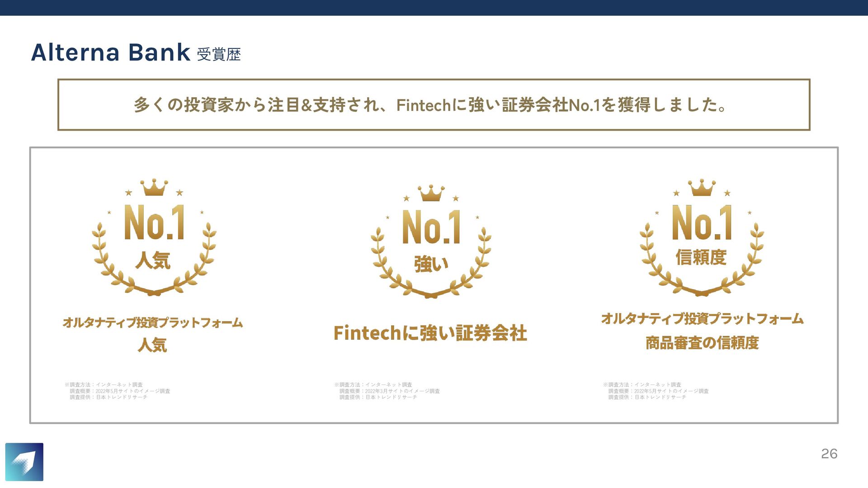Click the 商品審査の信頼度 caption
This screenshot has width=868, height=488.
point(702,343)
